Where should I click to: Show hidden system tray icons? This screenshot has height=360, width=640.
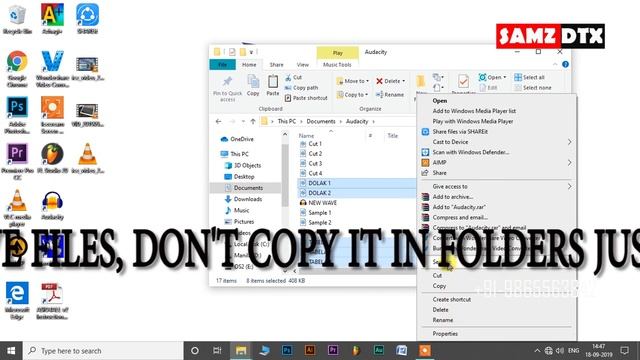coord(537,351)
